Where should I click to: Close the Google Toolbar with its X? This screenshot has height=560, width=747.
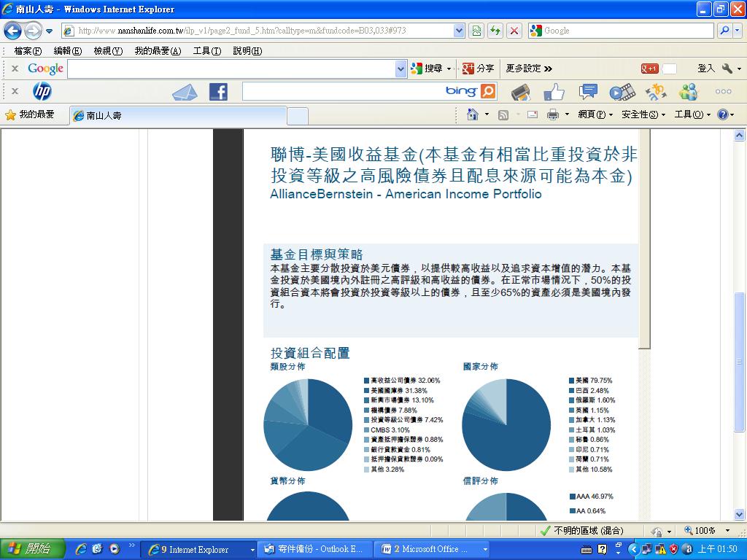tap(15, 69)
